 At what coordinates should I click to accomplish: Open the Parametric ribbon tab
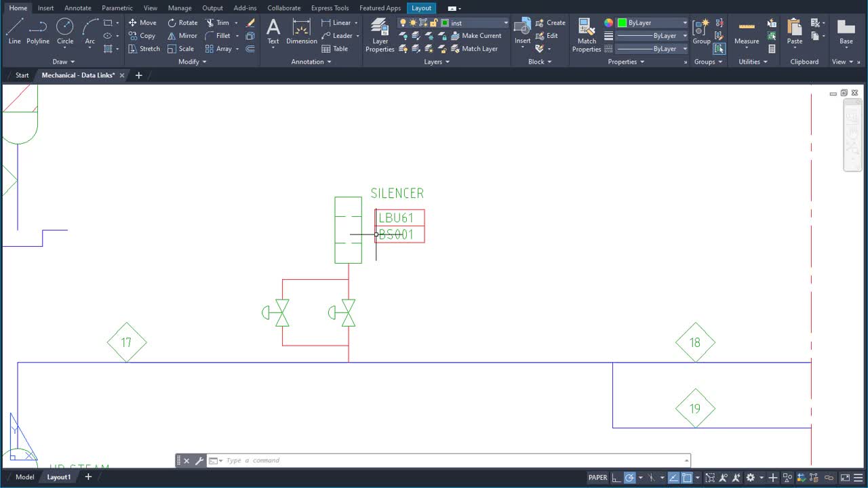click(117, 8)
